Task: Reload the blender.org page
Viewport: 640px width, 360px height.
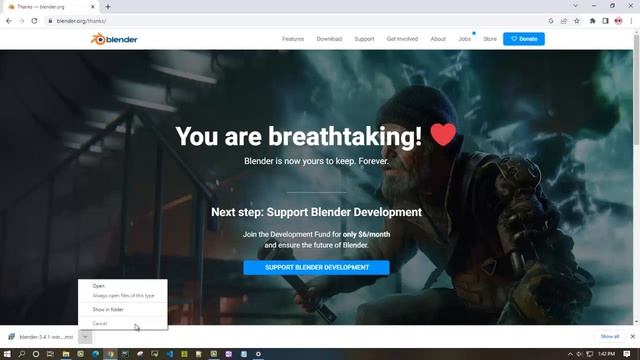Action: pos(35,21)
